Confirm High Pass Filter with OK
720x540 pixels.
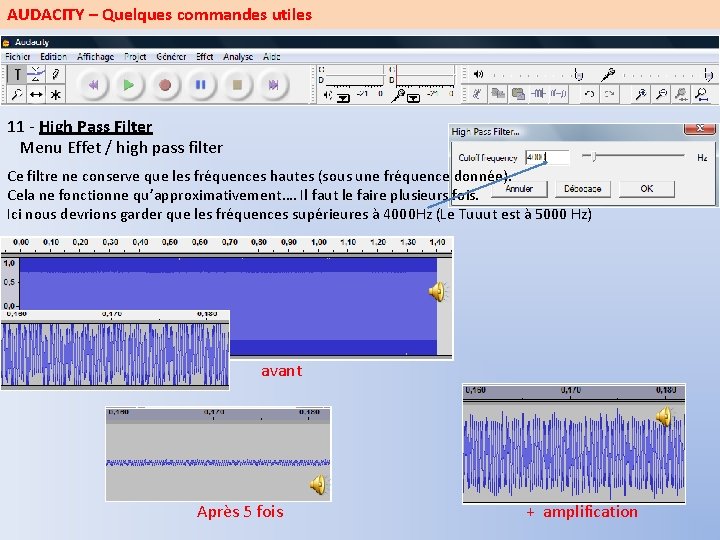[647, 189]
